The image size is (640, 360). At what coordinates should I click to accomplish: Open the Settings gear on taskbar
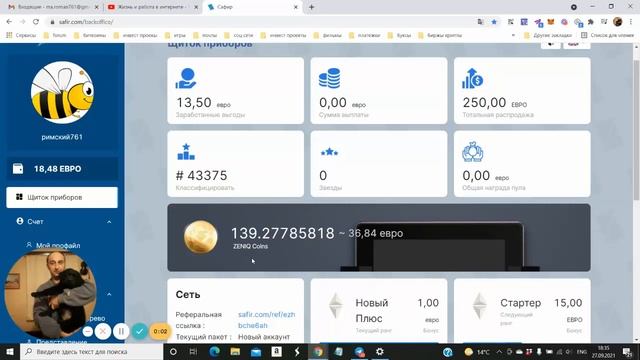[x=380, y=351]
